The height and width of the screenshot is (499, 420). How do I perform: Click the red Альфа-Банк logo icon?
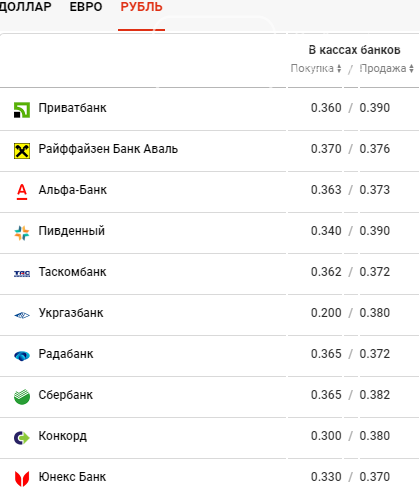tap(22, 192)
